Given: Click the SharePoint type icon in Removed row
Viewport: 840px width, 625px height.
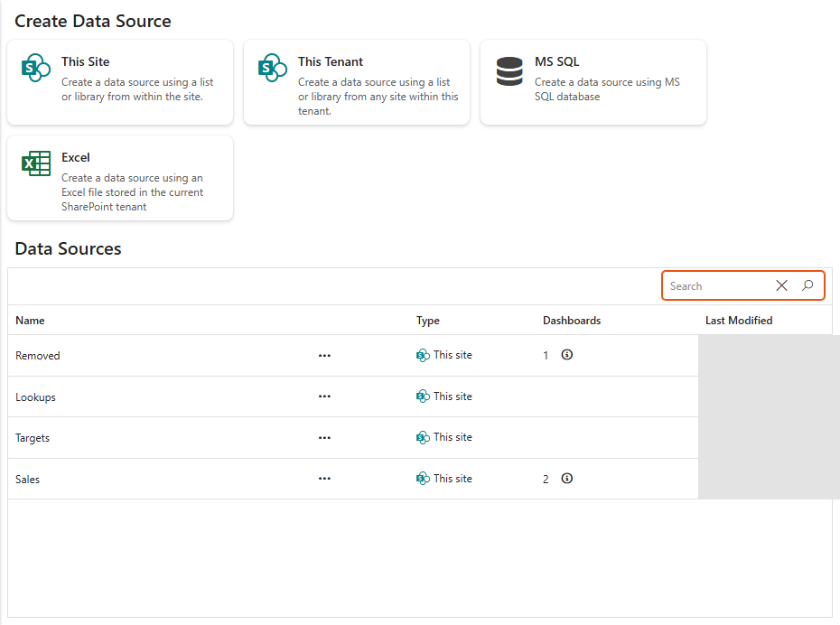Looking at the screenshot, I should pos(423,355).
